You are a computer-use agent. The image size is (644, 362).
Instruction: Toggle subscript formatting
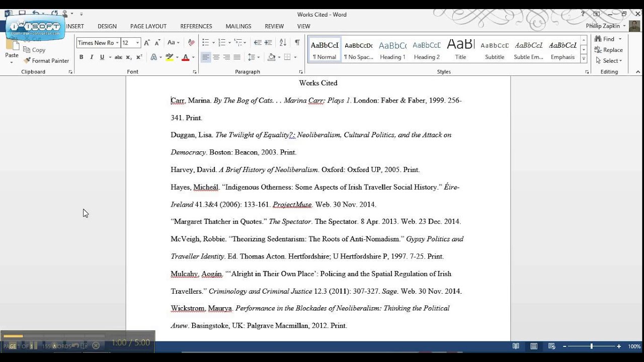[x=129, y=57]
